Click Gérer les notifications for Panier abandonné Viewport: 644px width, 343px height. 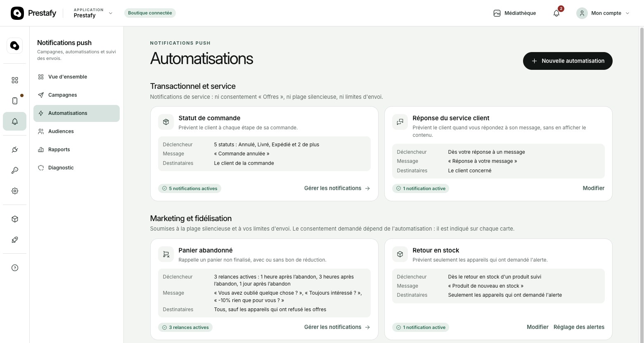click(337, 327)
